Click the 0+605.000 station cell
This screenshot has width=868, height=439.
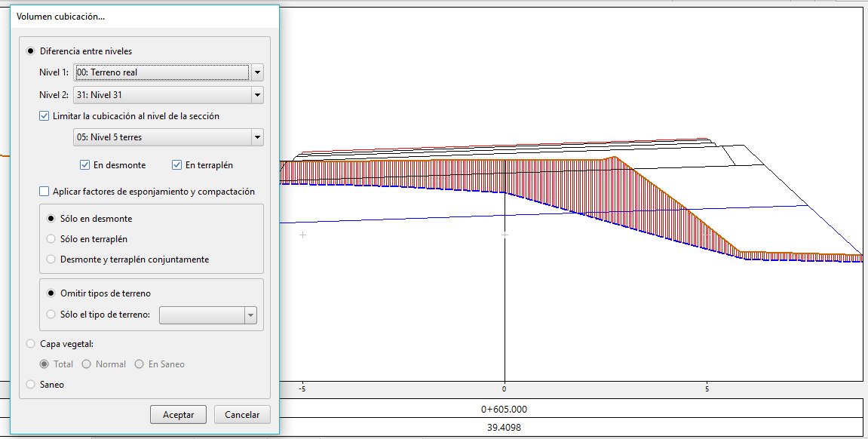(504, 410)
